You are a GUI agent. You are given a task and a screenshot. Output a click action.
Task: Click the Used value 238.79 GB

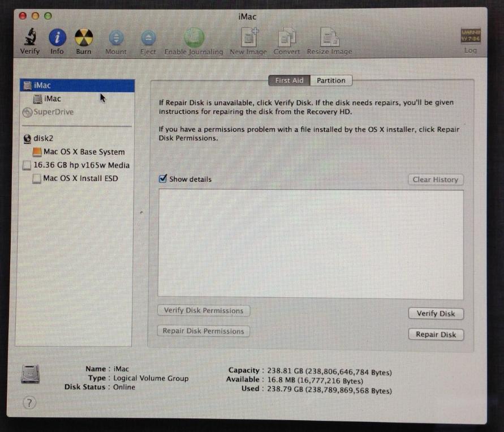coord(329,390)
